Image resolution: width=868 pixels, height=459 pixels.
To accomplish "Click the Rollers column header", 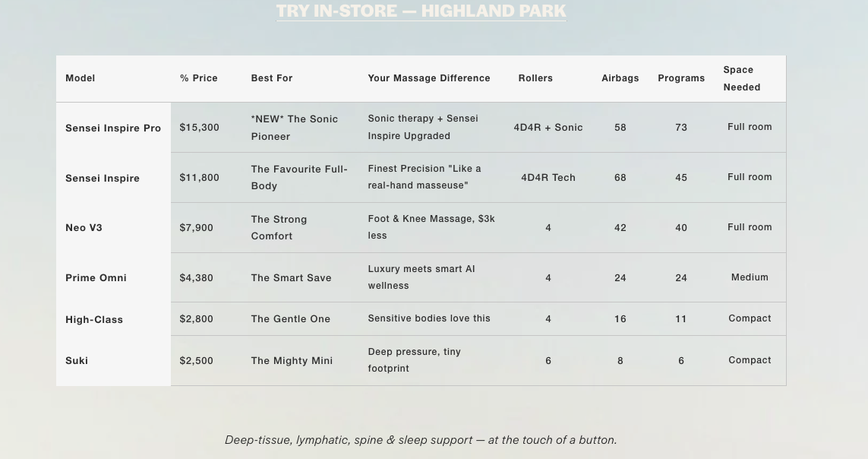I will coord(535,78).
